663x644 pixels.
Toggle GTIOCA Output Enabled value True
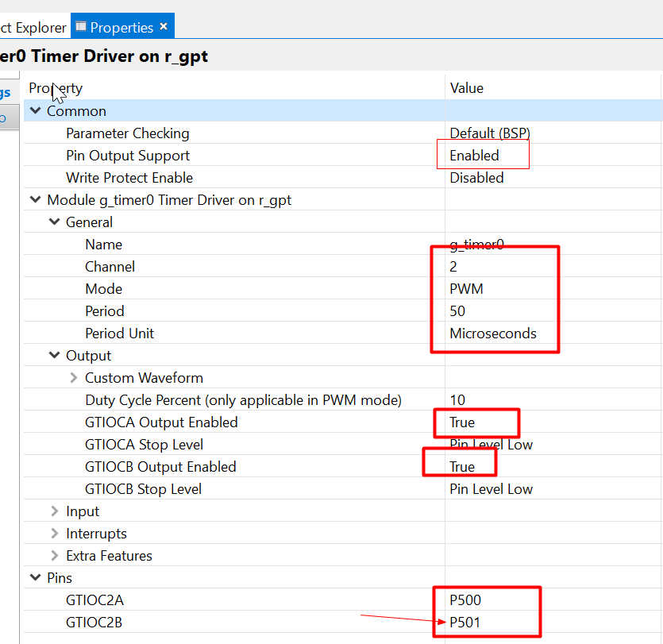[x=462, y=422]
